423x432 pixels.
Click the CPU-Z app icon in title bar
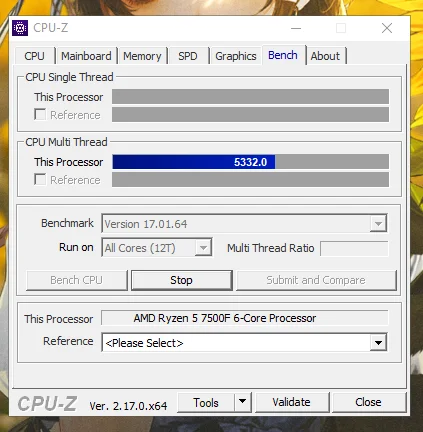[20, 28]
